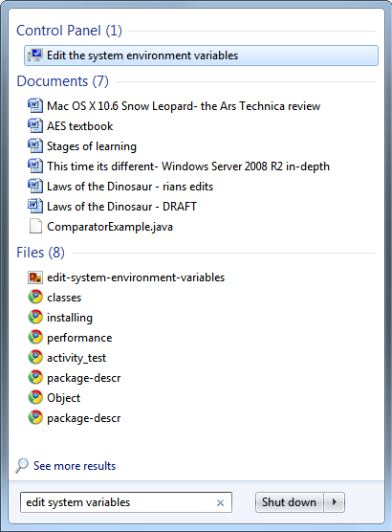Viewport: 392px width, 532px height.
Task: Click Word icon for Laws of Dinosaur rians edits
Action: point(35,186)
